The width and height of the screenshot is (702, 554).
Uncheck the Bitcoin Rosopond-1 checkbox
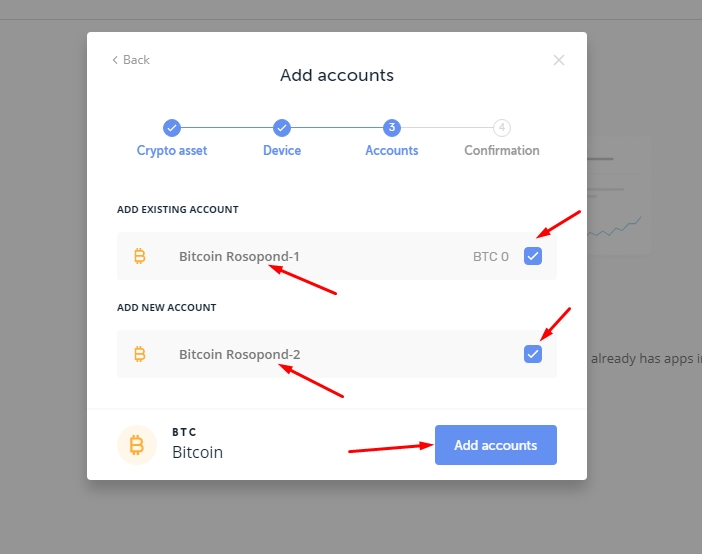[533, 256]
